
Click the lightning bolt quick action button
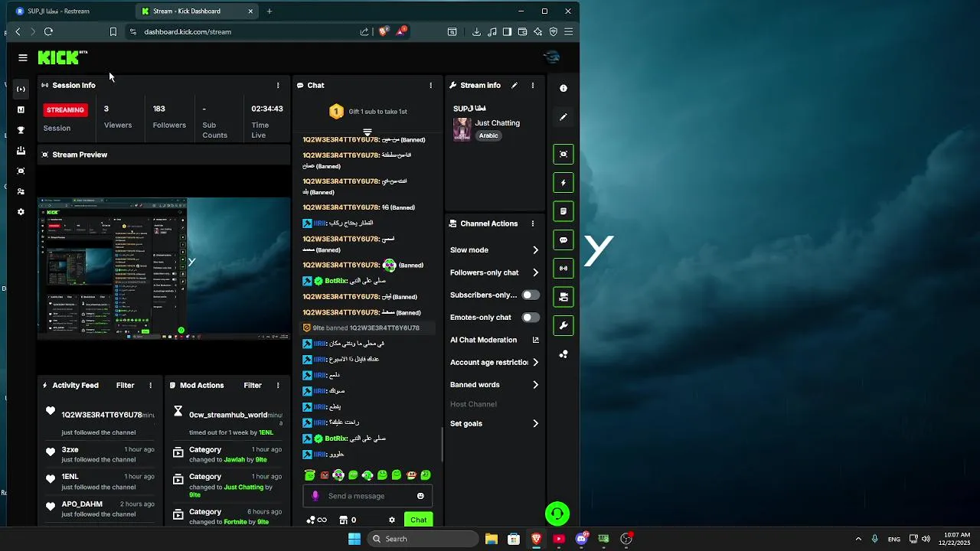[x=563, y=183]
